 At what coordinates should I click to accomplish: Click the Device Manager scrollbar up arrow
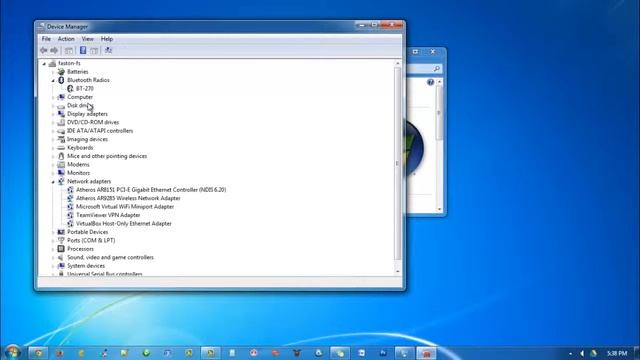tap(398, 63)
